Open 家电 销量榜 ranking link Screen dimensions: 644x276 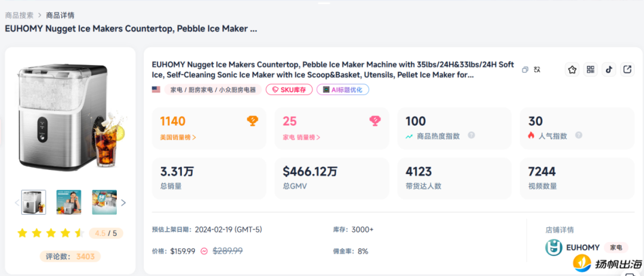(302, 138)
